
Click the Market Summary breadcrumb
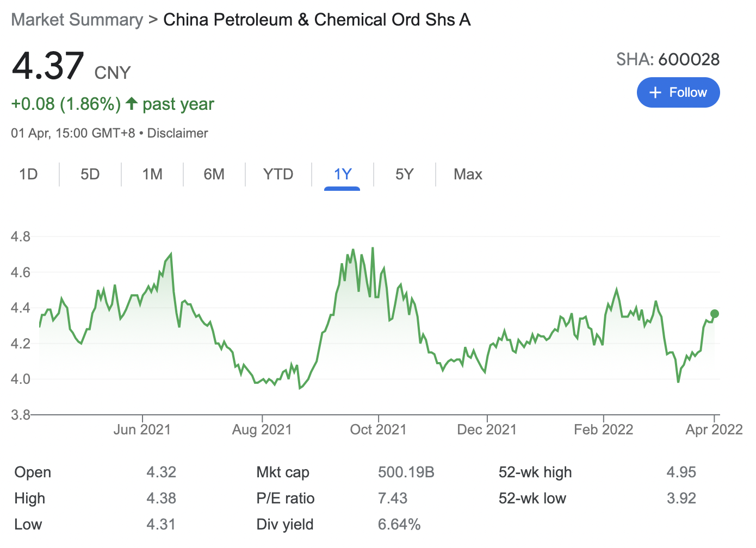pos(77,20)
